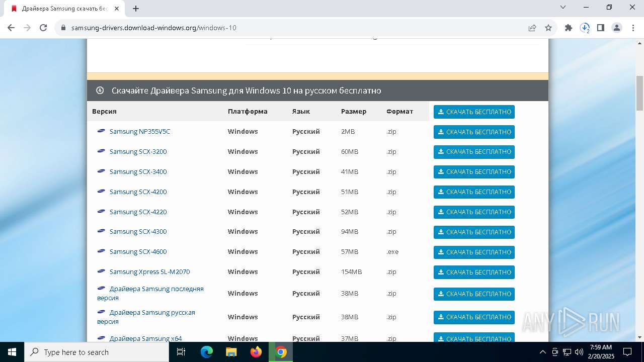Download Samsung Xpress SL-M2070 driver button
Screen dimensions: 644x362
(x=474, y=272)
